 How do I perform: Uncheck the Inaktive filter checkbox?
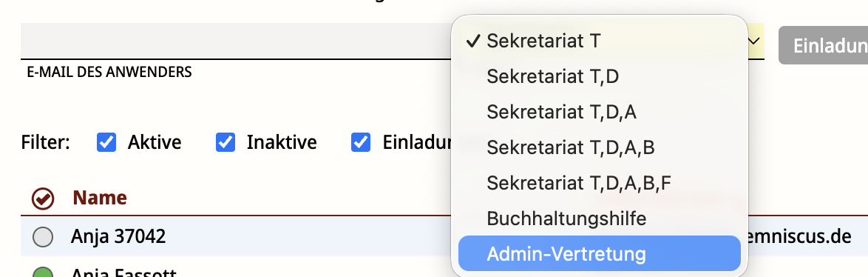226,142
